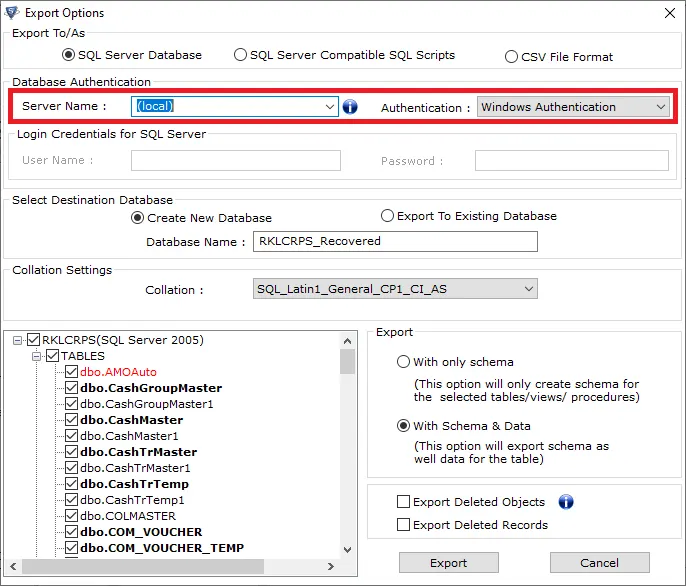Choose SQL Server Compatible SQL Scripts
The image size is (686, 586).
[x=240, y=55]
